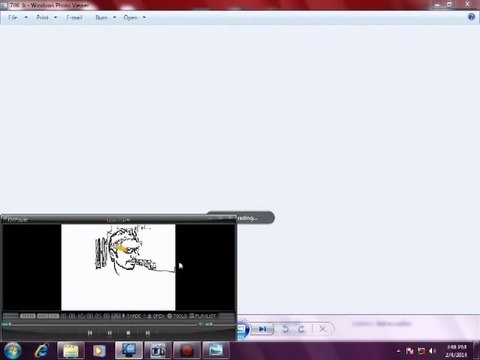Switch to the monitor app on taskbar

[x=129, y=351]
